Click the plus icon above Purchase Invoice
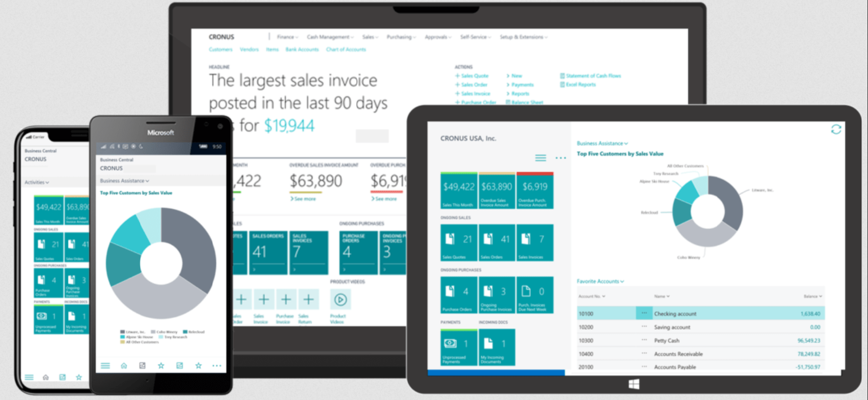The image size is (868, 400). coord(286,299)
